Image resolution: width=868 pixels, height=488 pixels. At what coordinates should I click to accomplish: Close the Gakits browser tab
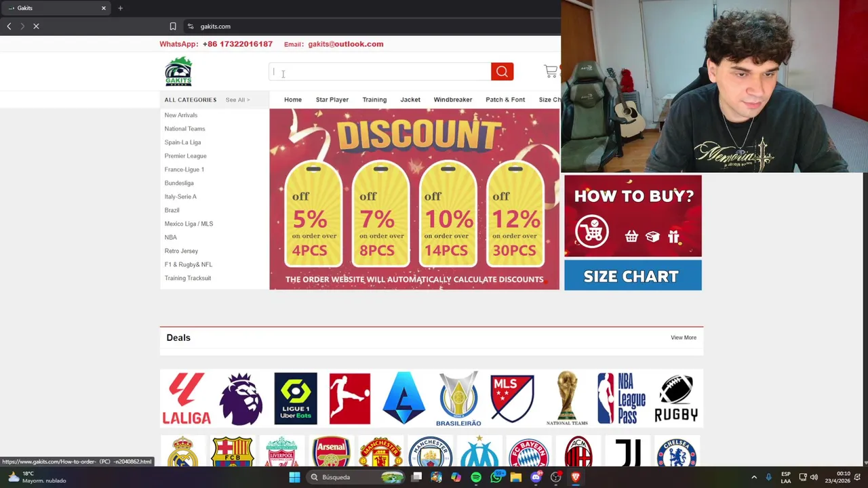[x=104, y=8]
